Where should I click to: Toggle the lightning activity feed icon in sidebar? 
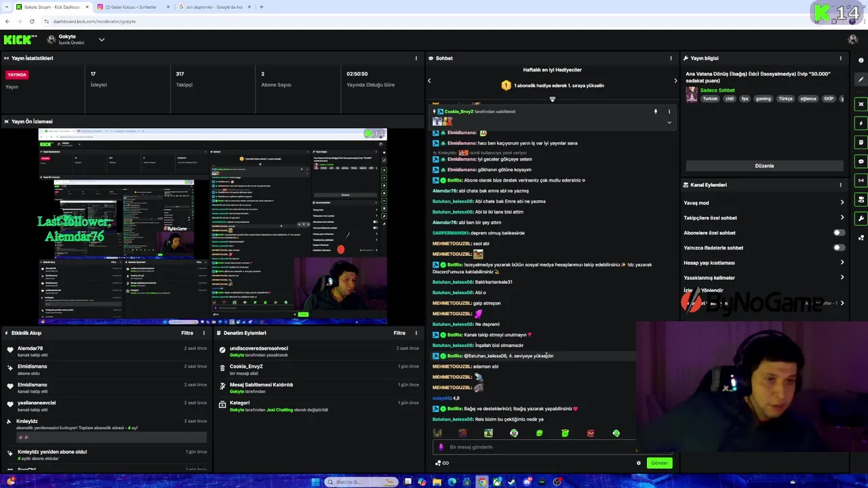pos(861,123)
